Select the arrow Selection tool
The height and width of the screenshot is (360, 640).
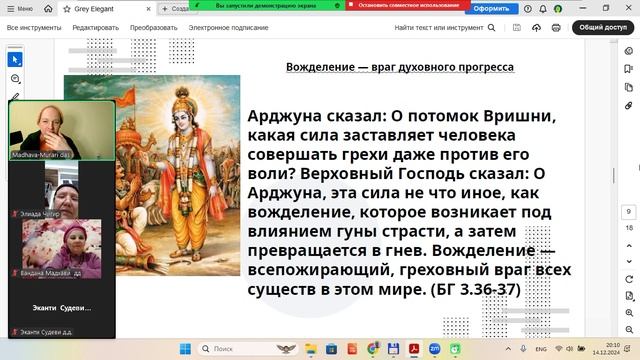pyautogui.click(x=15, y=60)
